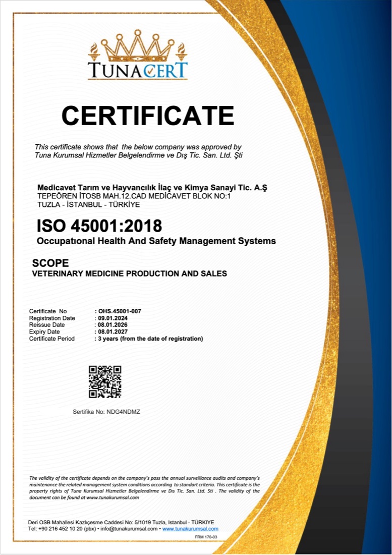
Task: Click the SCOPE heading
Action: click(50, 263)
